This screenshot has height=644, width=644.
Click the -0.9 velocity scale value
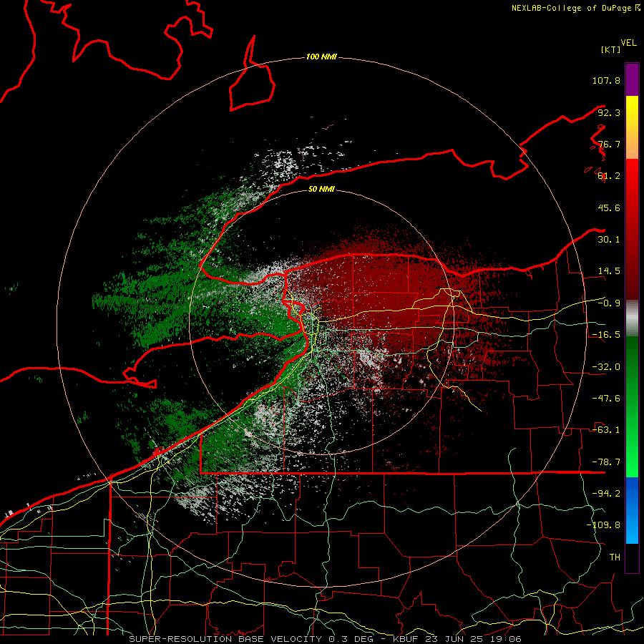pos(609,303)
